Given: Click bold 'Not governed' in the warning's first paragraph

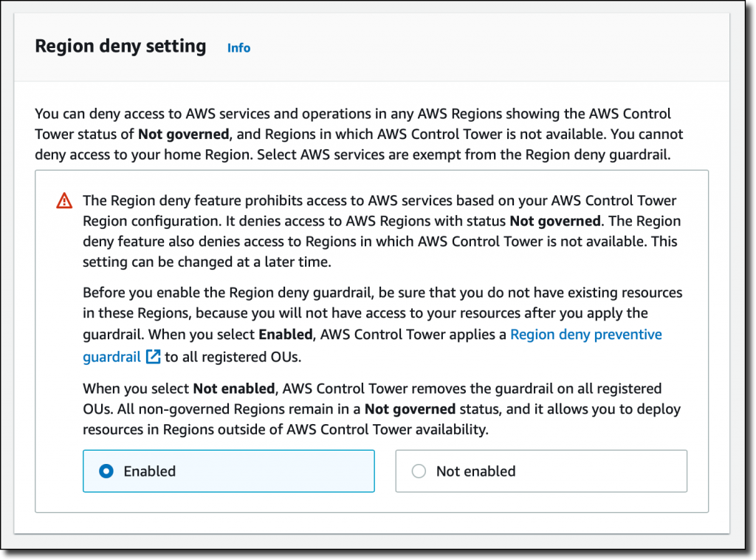Looking at the screenshot, I should click(x=555, y=222).
